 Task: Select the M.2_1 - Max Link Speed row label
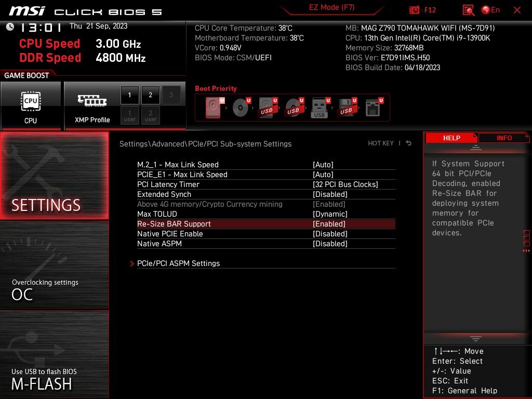[178, 165]
